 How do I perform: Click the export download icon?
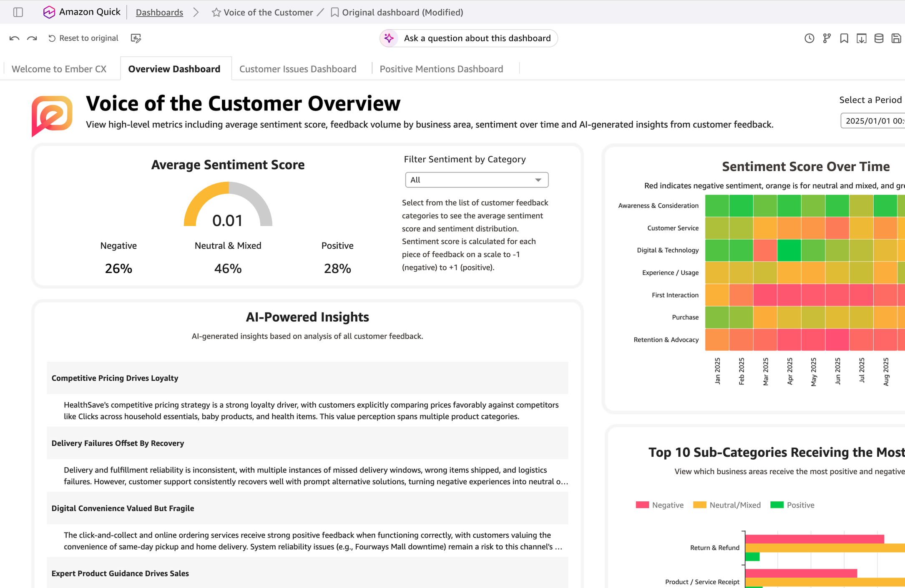coord(862,38)
